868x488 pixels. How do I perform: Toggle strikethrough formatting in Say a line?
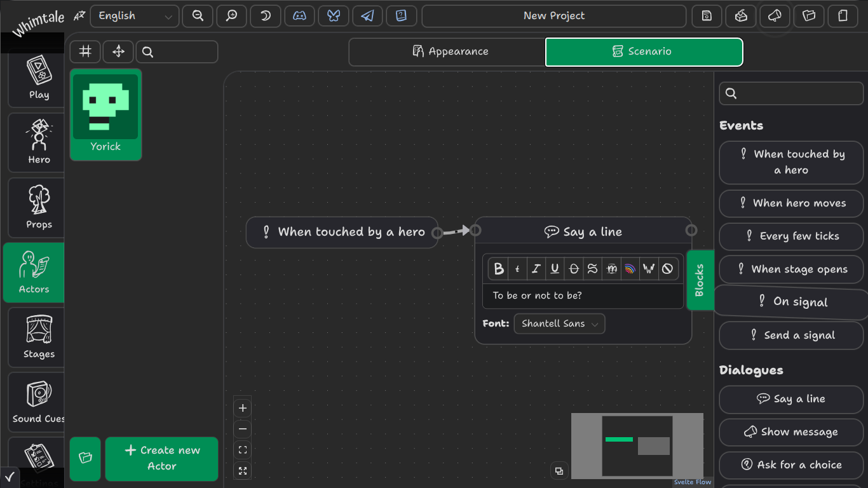click(x=573, y=269)
